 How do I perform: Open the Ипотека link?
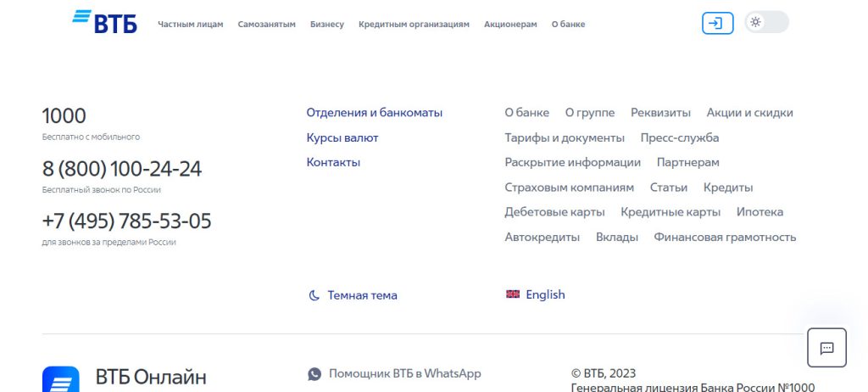(x=760, y=212)
